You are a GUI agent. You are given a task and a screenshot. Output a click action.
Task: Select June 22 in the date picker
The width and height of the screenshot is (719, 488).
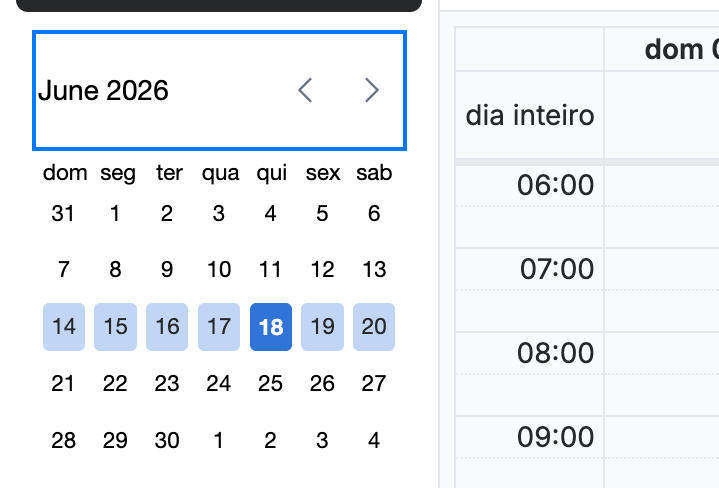pyautogui.click(x=115, y=383)
